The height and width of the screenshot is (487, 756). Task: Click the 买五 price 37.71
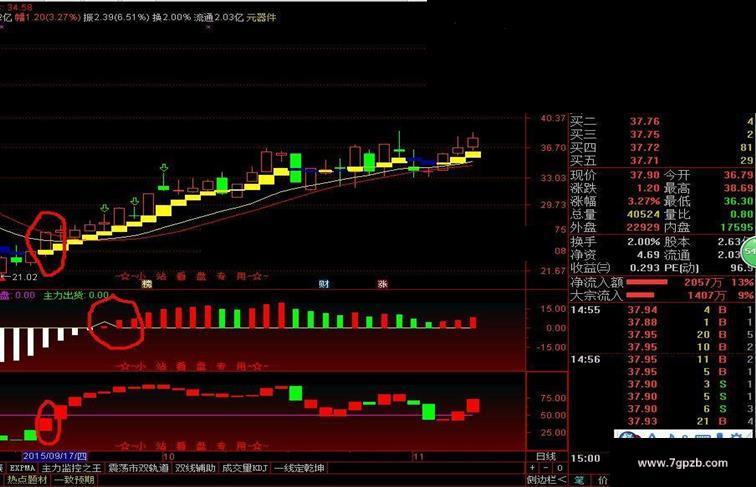pyautogui.click(x=645, y=161)
